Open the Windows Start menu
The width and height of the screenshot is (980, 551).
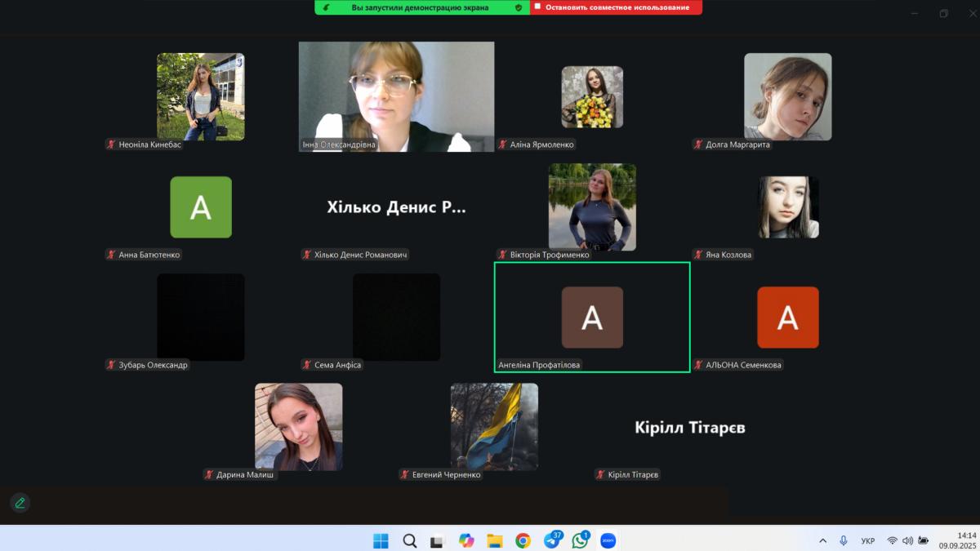(x=381, y=540)
